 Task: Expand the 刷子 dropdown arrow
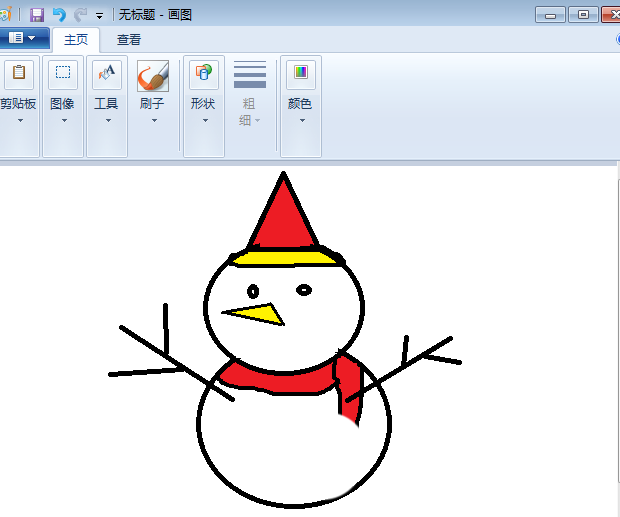[x=154, y=120]
